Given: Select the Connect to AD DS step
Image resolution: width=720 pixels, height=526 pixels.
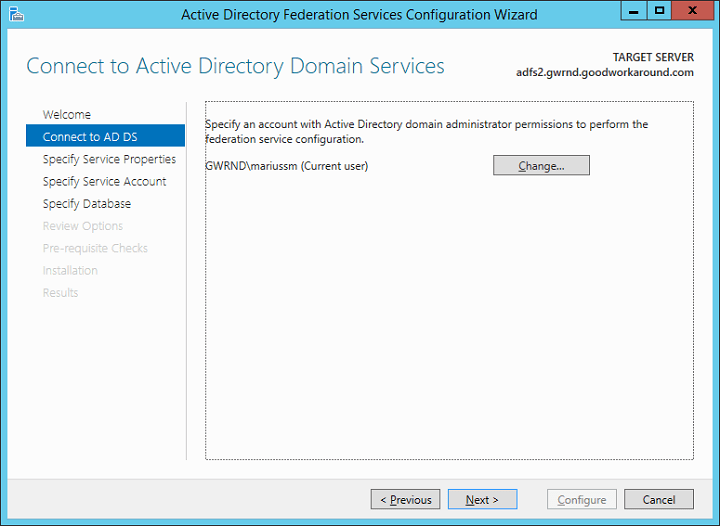Looking at the screenshot, I should [90, 137].
